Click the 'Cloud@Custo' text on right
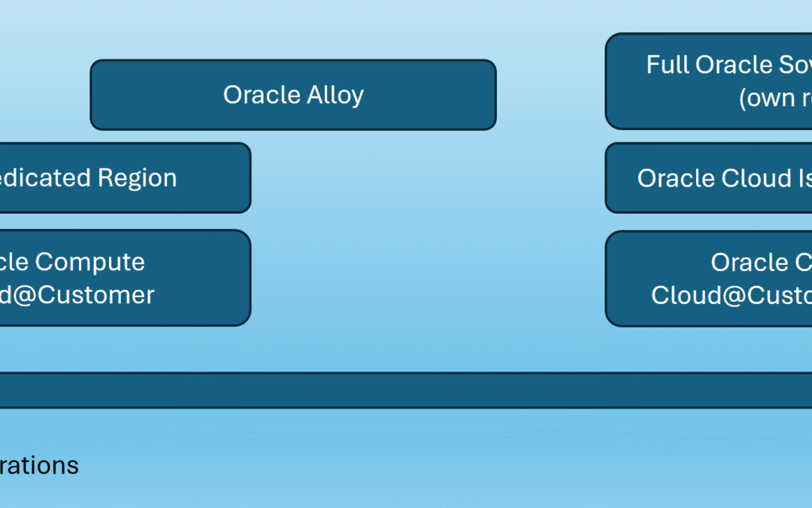The image size is (812, 508). (x=732, y=296)
